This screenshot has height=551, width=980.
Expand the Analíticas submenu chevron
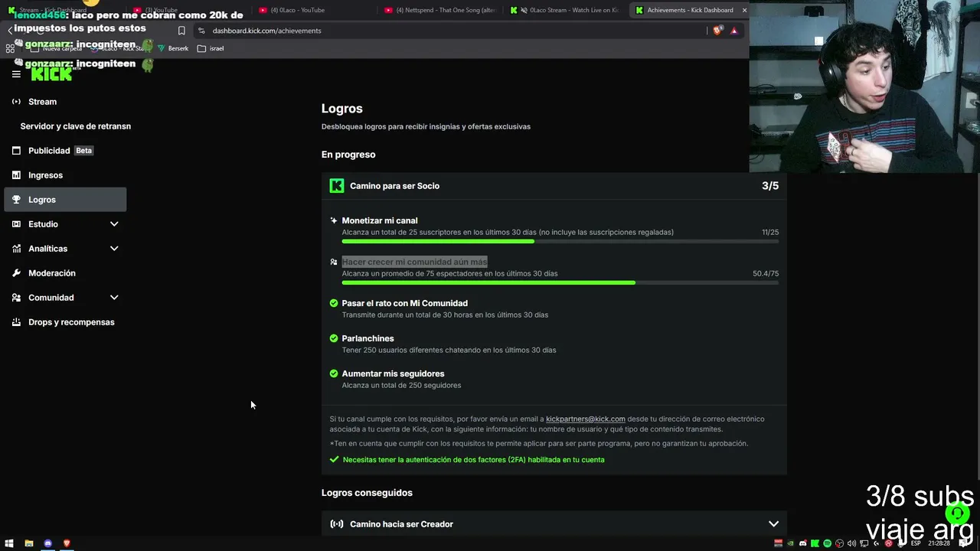114,249
